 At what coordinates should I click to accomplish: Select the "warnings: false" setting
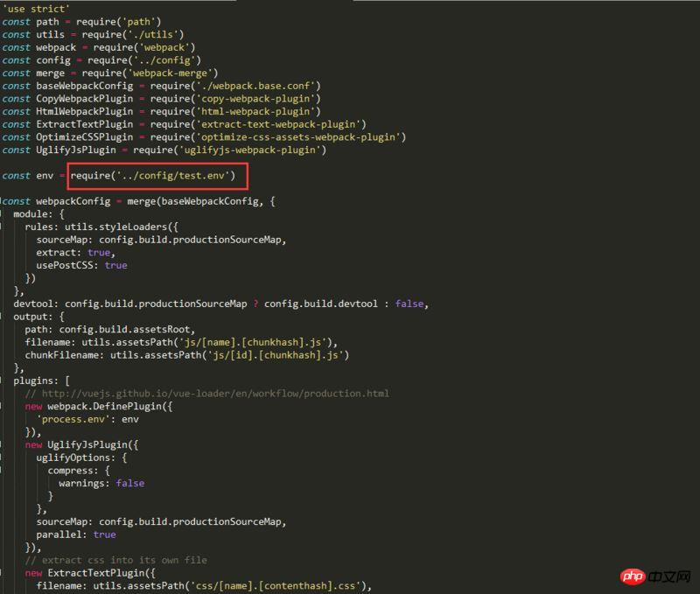(101, 483)
